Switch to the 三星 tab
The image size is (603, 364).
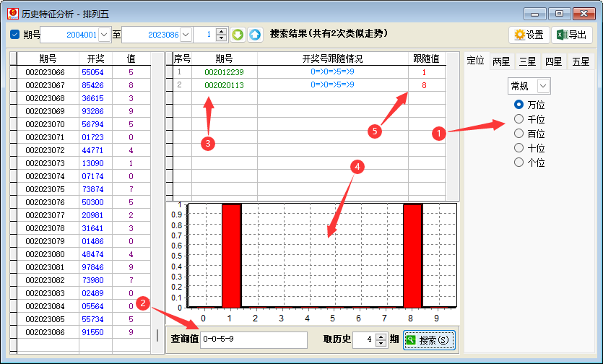coord(527,61)
